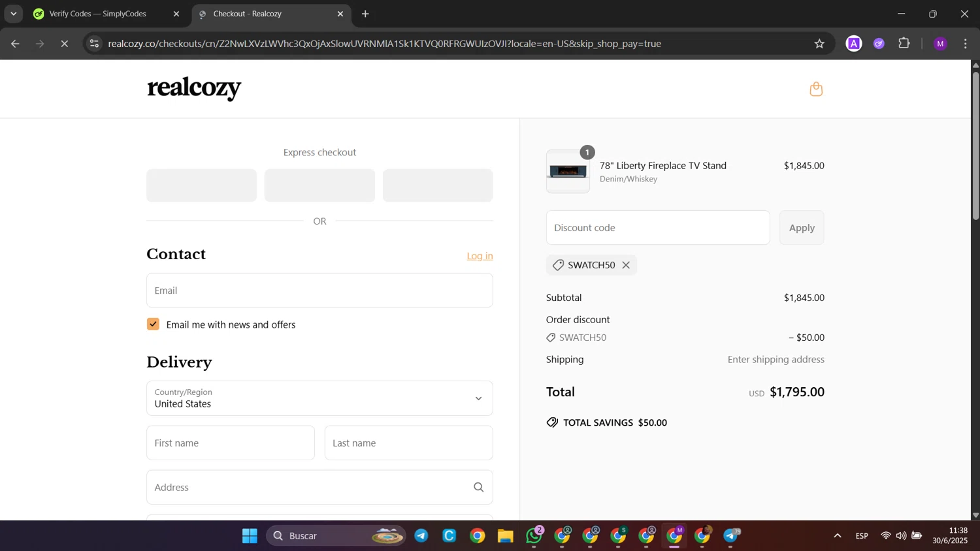Click 'Enter shipping address' text
Viewport: 980px width, 551px height.
776,360
